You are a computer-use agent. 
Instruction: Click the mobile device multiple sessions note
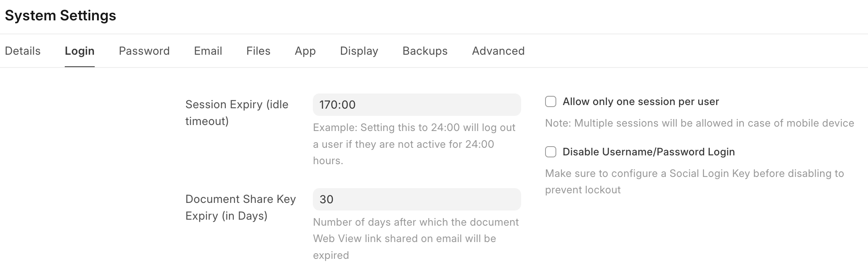pyautogui.click(x=699, y=123)
